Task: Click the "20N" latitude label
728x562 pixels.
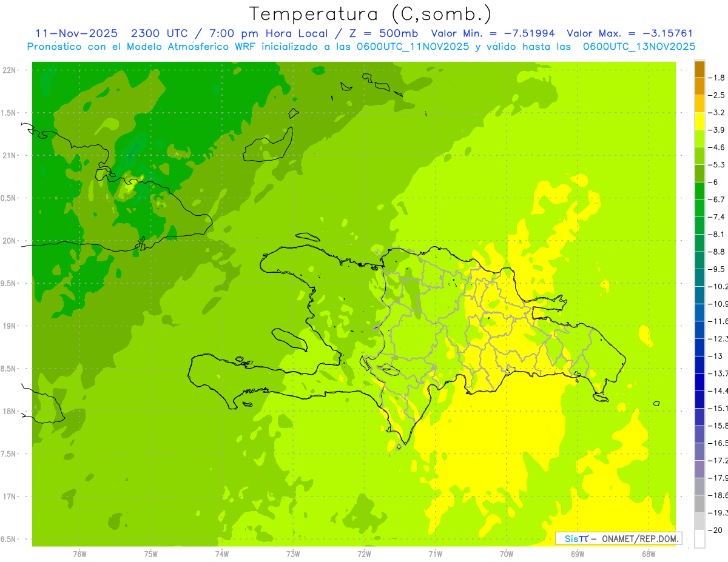Action: [x=9, y=241]
